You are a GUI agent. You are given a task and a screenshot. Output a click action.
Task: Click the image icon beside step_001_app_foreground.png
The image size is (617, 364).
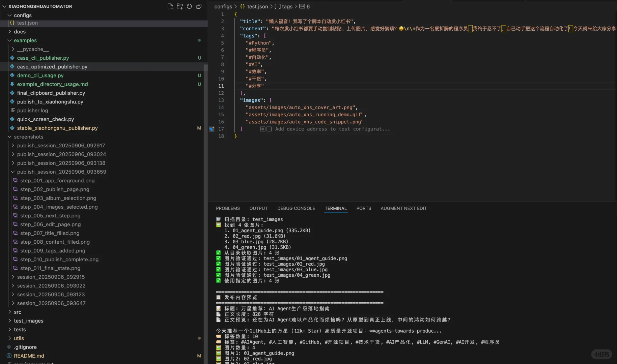[x=16, y=181]
